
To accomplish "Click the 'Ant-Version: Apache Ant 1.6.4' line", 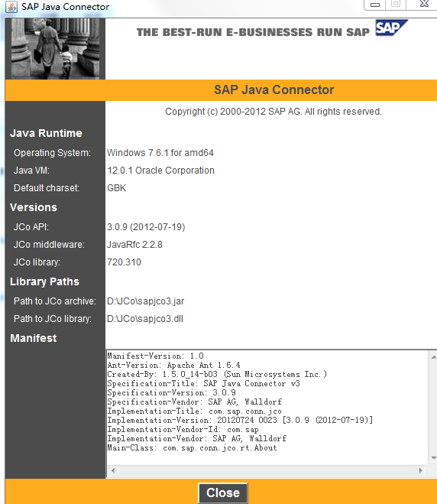I will 173,365.
